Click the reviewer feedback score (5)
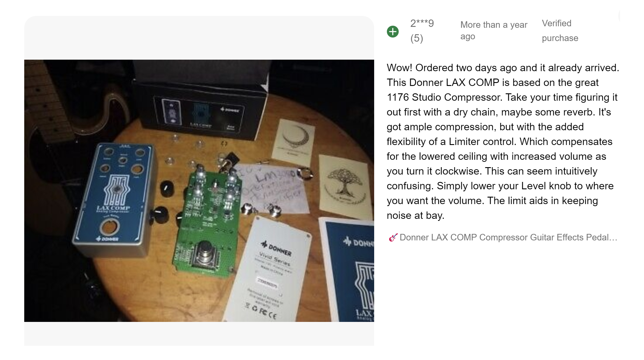Viewport: 644px width, 360px height. point(416,38)
